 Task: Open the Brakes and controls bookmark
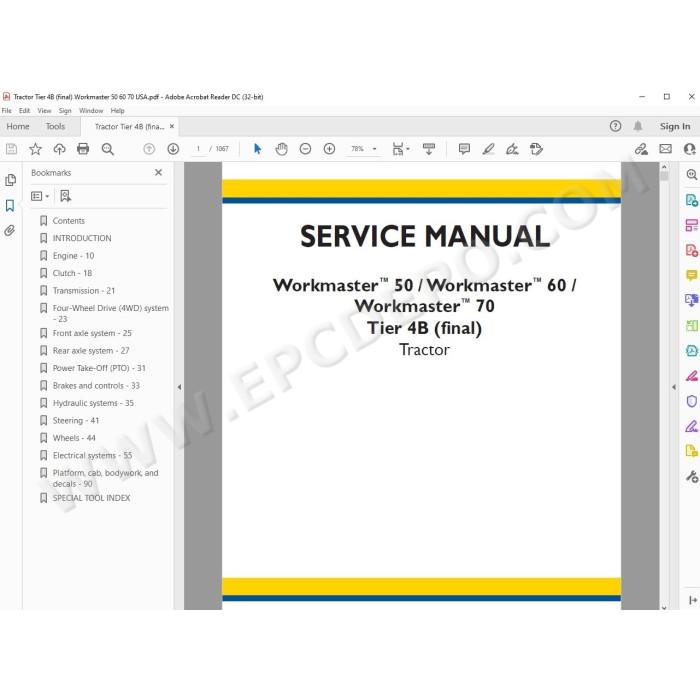pyautogui.click(x=96, y=385)
